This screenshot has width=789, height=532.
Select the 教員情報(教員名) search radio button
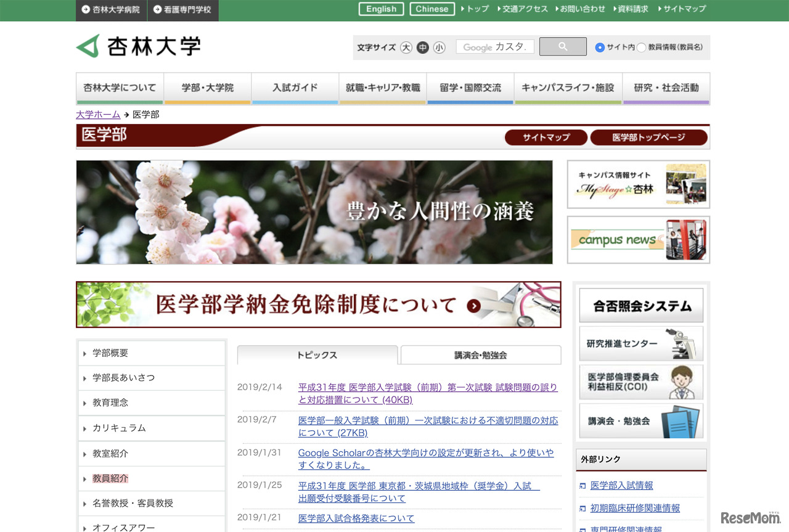640,47
